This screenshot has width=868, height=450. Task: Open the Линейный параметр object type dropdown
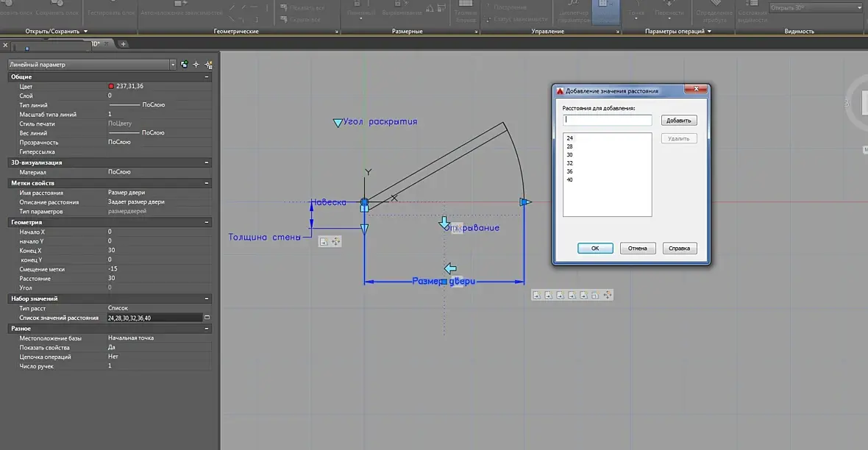(173, 65)
